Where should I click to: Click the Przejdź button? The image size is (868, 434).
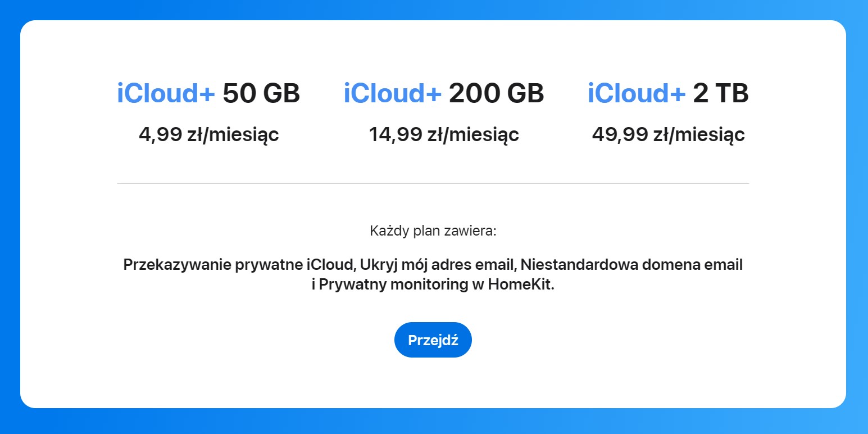tap(433, 340)
